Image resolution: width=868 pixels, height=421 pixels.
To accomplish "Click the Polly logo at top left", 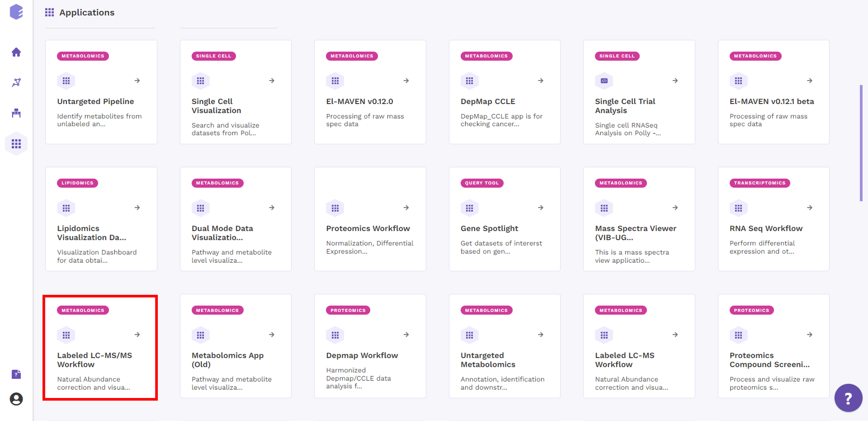I will [16, 12].
